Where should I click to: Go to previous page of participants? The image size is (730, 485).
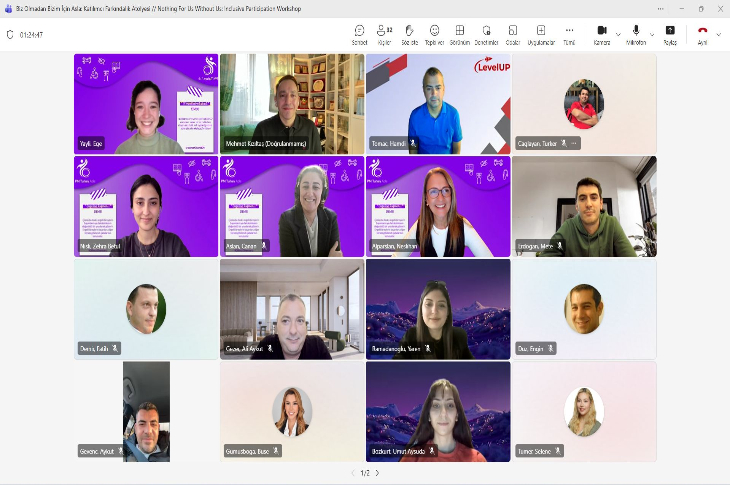click(352, 473)
